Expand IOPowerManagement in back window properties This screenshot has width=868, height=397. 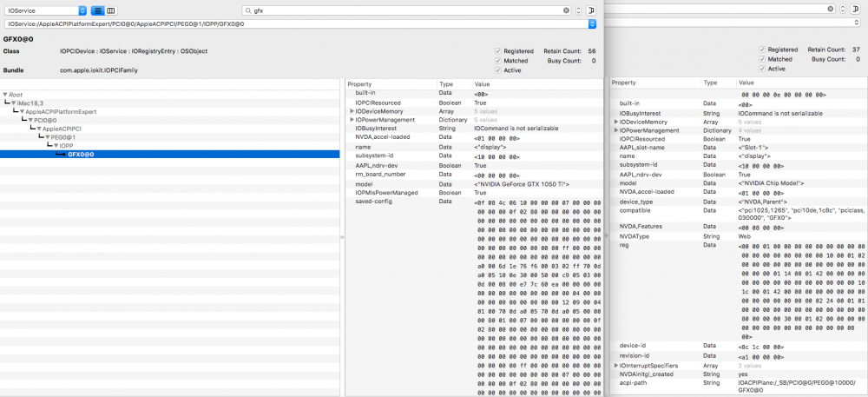[x=616, y=130]
